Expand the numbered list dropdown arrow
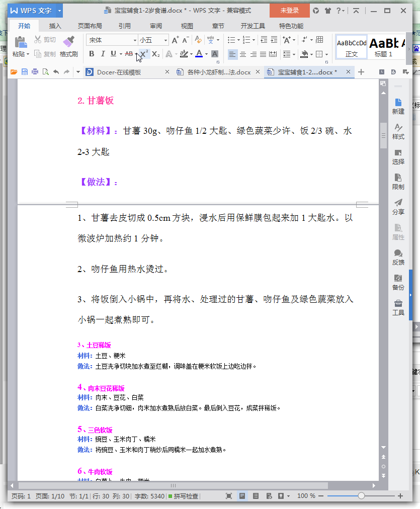 (x=254, y=40)
